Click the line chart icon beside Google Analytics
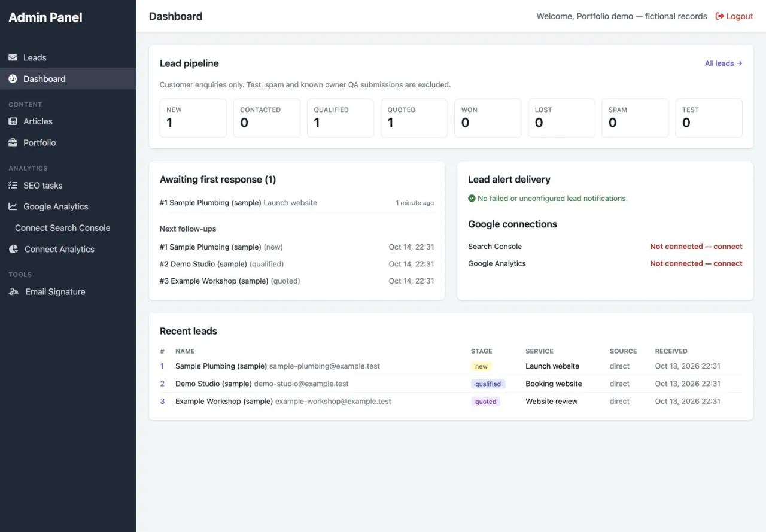This screenshot has height=532, width=766. coord(13,206)
